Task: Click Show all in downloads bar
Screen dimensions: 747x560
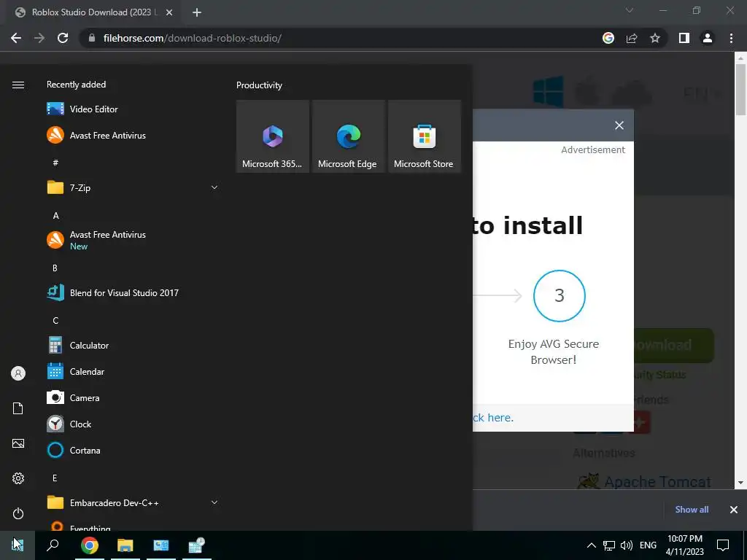Action: click(692, 510)
